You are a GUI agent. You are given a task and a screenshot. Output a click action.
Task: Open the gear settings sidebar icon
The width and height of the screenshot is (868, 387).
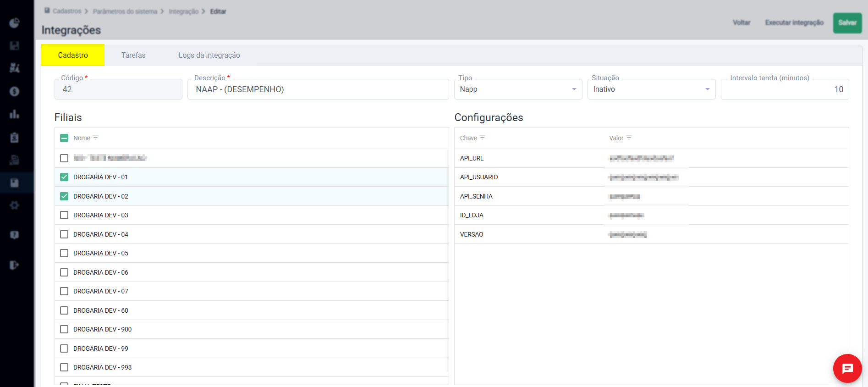[x=15, y=205]
